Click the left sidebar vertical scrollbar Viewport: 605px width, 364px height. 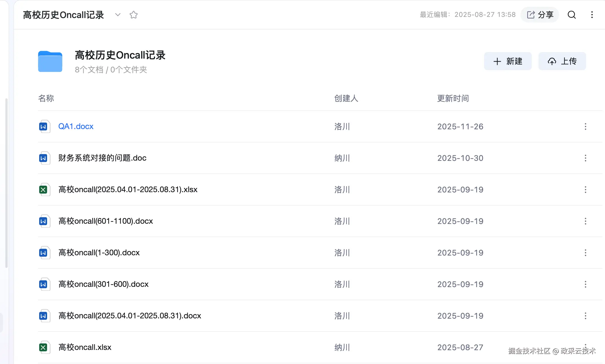pos(6,183)
